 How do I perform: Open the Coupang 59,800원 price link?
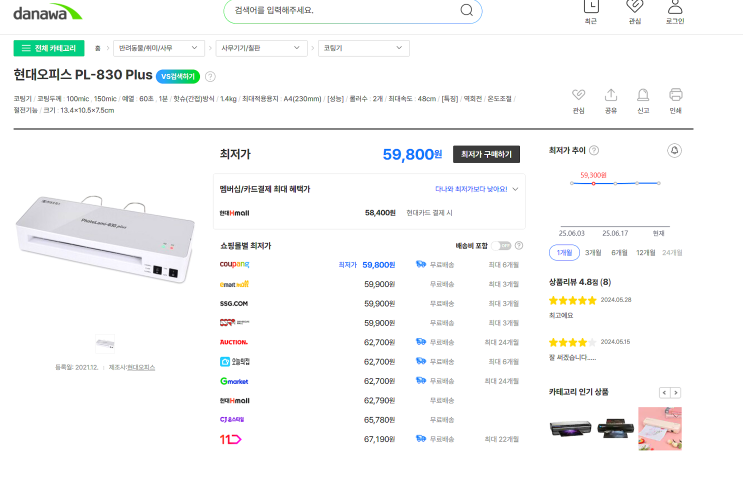tap(379, 265)
